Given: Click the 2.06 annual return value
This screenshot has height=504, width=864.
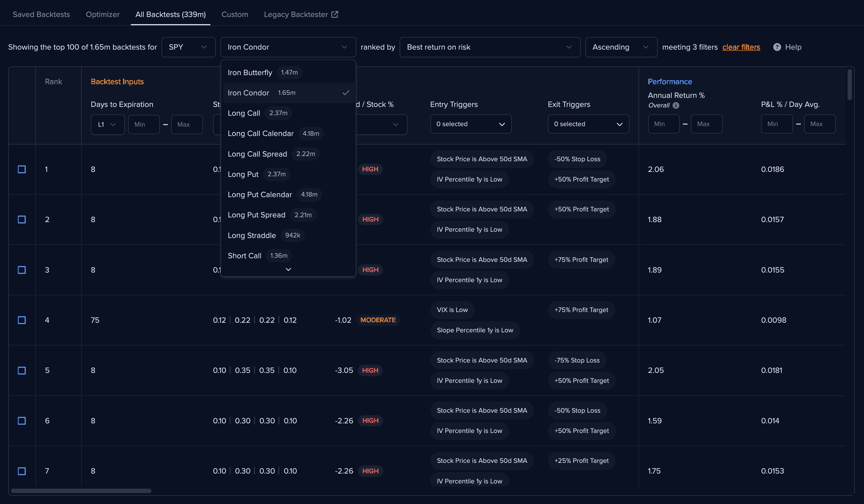Looking at the screenshot, I should (x=656, y=169).
